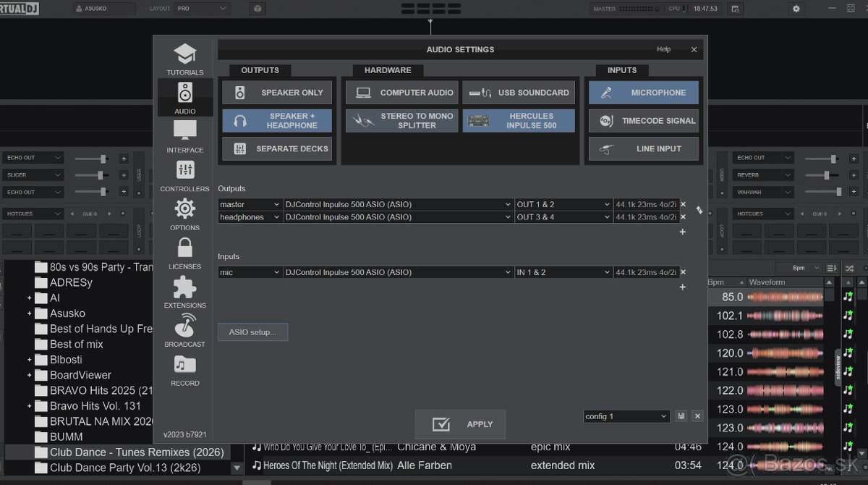Image resolution: width=868 pixels, height=485 pixels.
Task: Select Speaker Only output option
Action: point(277,93)
